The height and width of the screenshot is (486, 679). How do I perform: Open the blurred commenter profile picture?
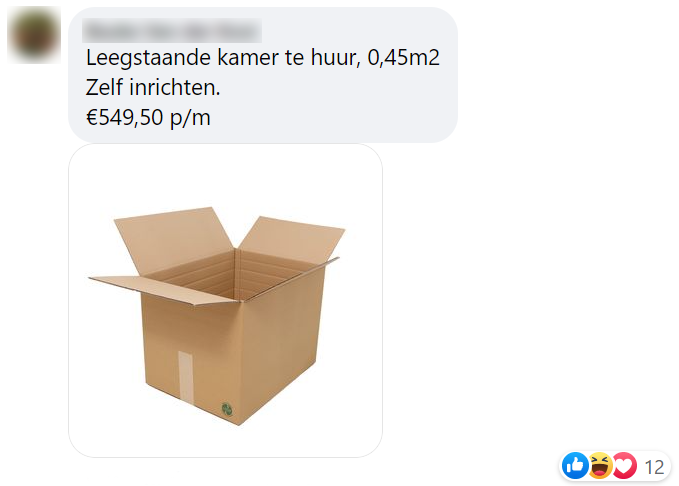(x=34, y=35)
